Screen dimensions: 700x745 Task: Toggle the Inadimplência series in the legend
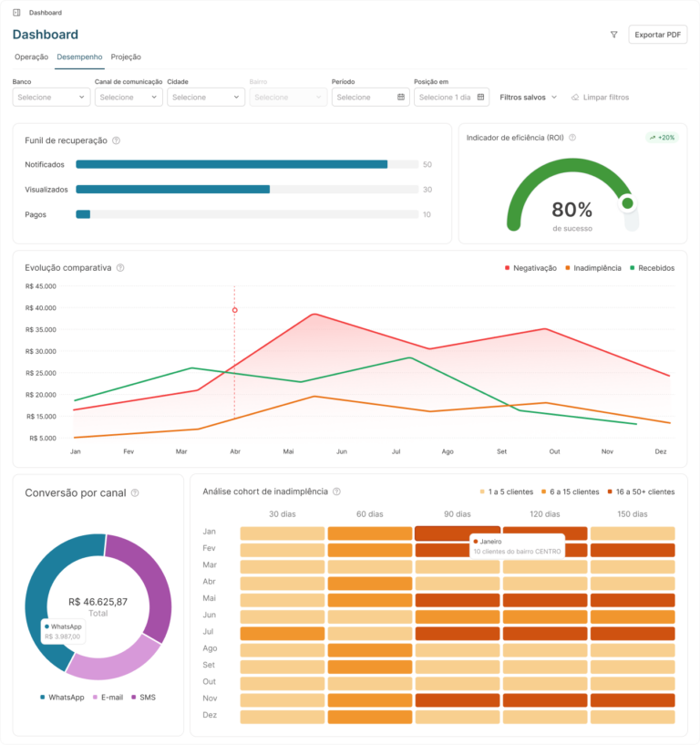point(592,268)
